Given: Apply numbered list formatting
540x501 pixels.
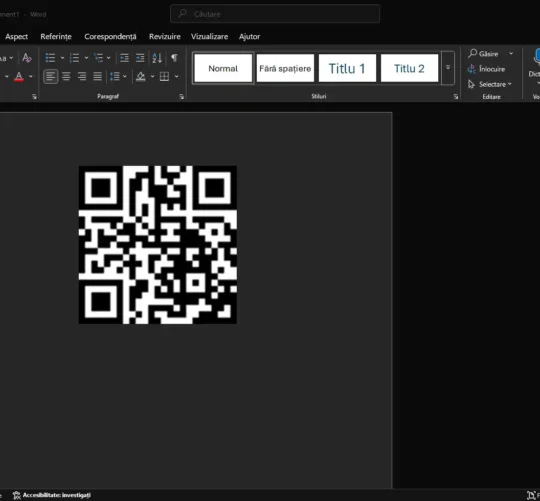Looking at the screenshot, I should (74, 58).
